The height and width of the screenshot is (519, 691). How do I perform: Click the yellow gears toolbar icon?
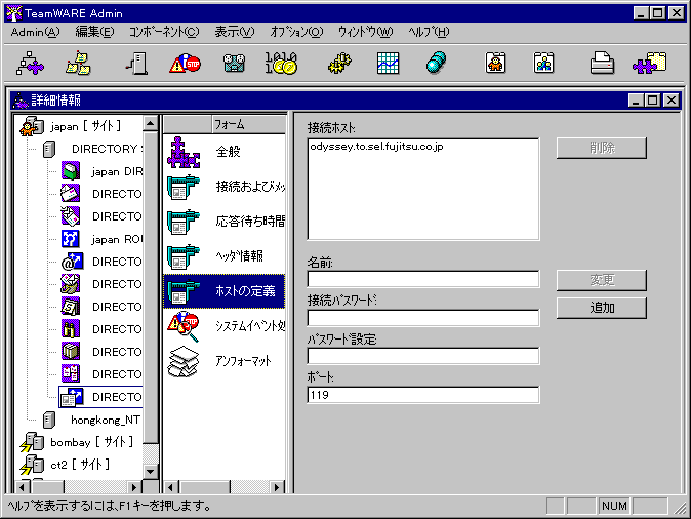(x=340, y=63)
